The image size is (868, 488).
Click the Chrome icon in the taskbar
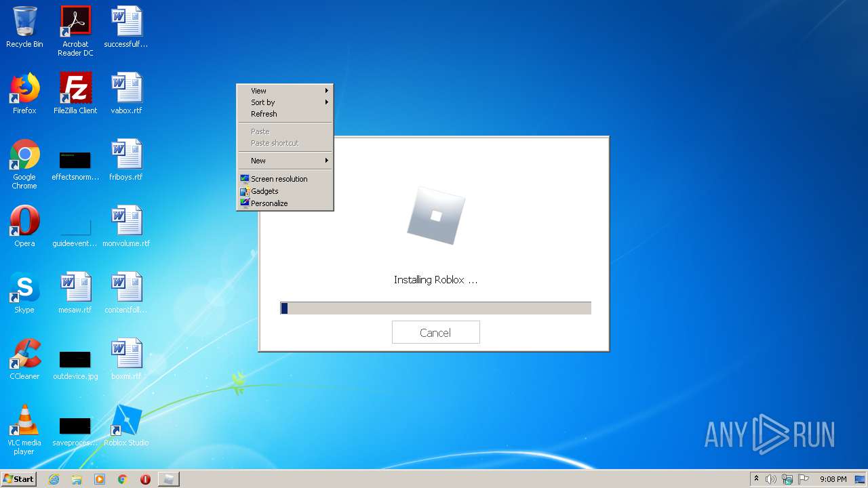122,479
